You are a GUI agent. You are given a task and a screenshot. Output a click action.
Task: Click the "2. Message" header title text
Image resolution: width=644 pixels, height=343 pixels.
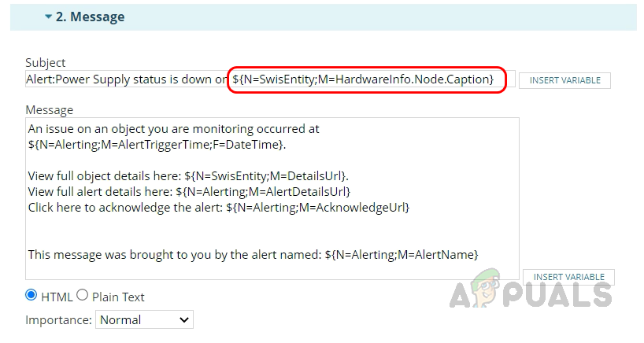[90, 17]
